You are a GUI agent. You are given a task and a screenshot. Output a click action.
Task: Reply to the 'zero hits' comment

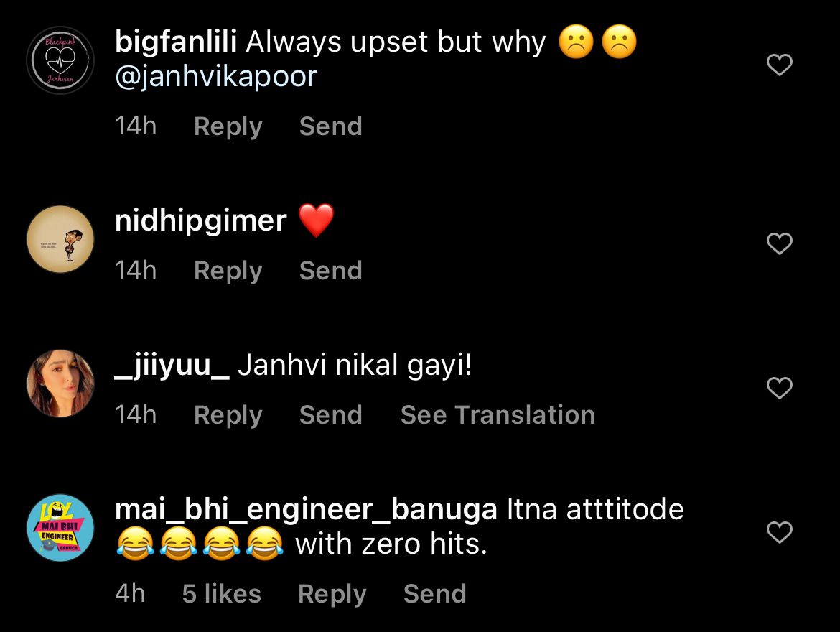click(x=332, y=595)
